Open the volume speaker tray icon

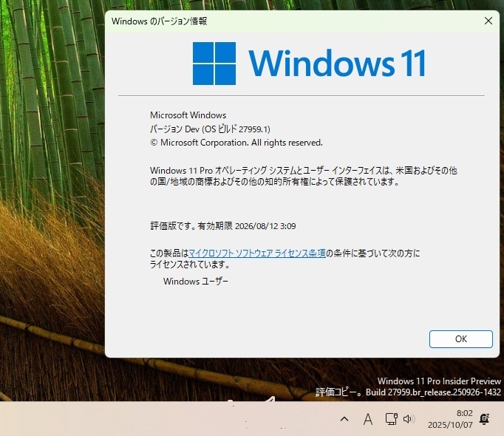tap(409, 419)
